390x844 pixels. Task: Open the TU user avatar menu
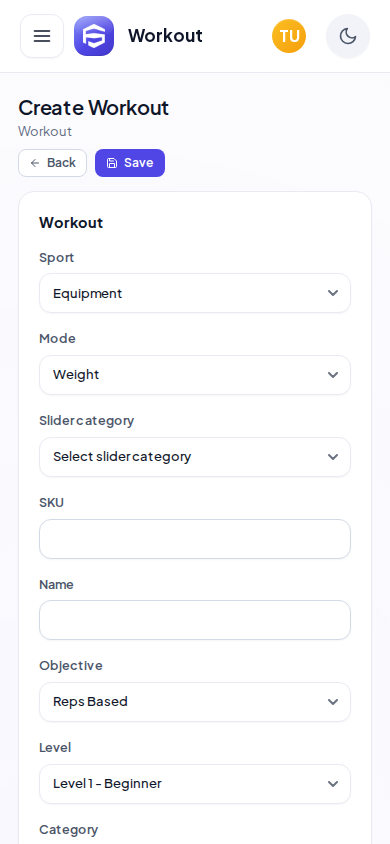pos(289,36)
